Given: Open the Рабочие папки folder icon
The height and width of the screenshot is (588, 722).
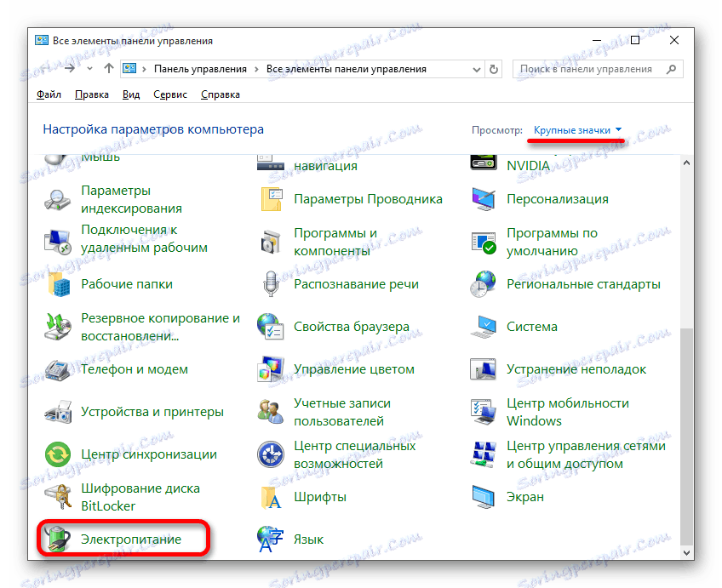Looking at the screenshot, I should tap(58, 284).
